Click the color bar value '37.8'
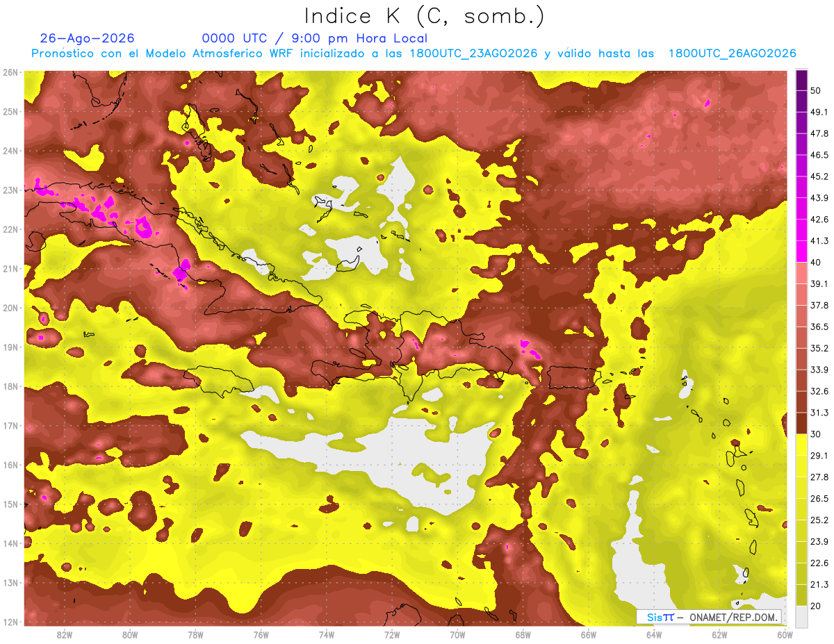Viewport: 834px width, 644px height. [819, 305]
